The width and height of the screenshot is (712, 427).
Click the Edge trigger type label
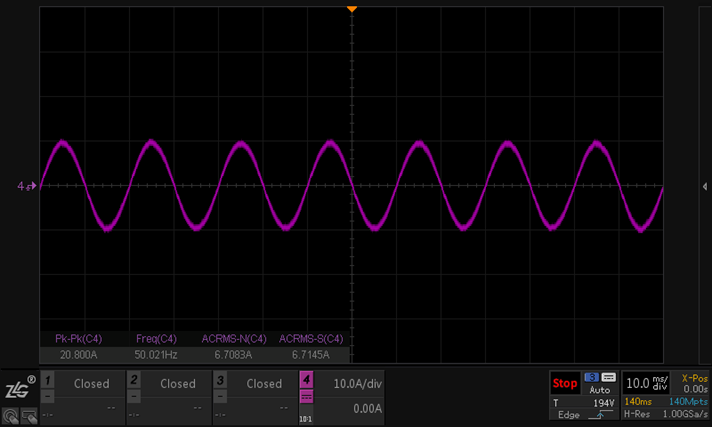(x=568, y=415)
